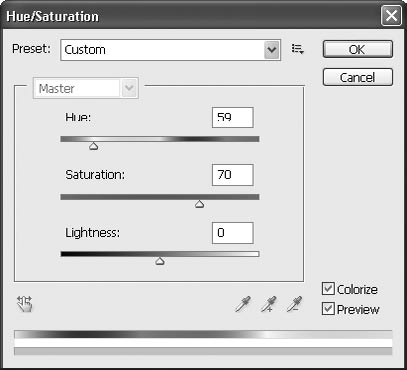
Task: Click the lower output color bar
Action: click(203, 351)
